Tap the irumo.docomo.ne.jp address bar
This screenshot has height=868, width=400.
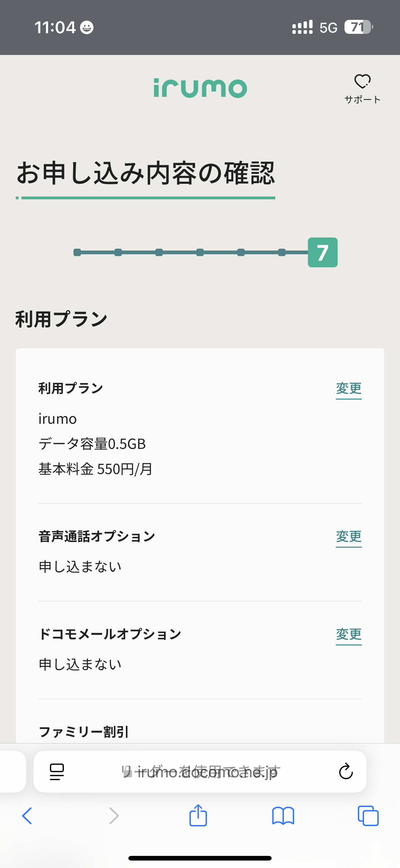pos(201,772)
